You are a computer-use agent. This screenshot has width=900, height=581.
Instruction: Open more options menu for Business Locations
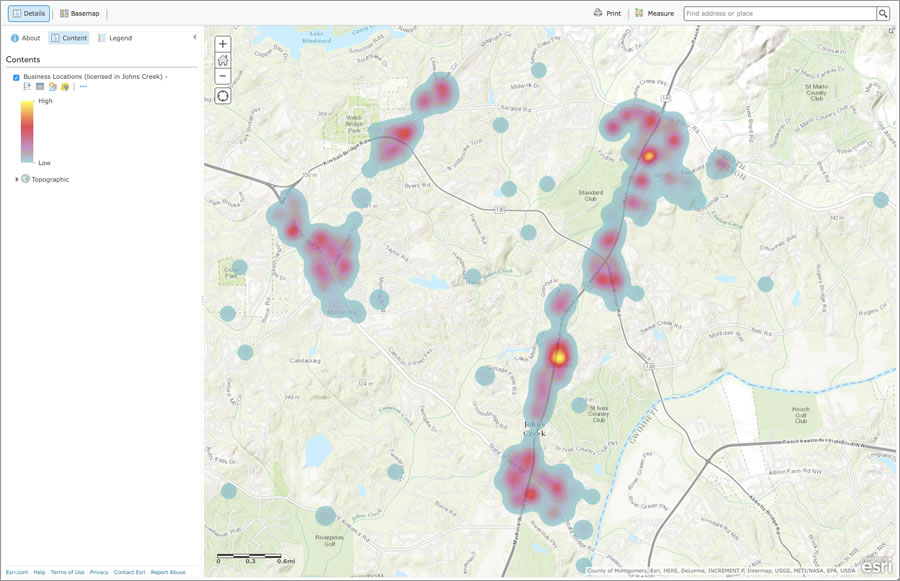(x=83, y=86)
